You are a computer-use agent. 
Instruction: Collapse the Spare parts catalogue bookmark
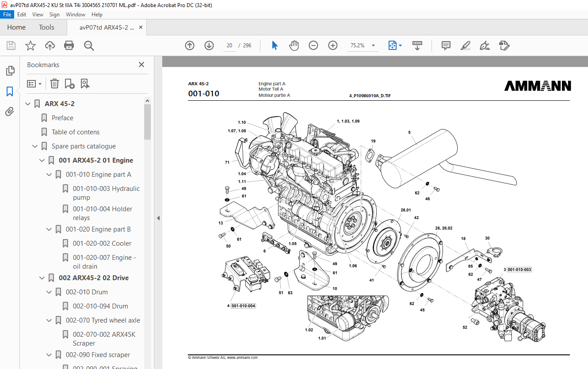click(x=35, y=146)
